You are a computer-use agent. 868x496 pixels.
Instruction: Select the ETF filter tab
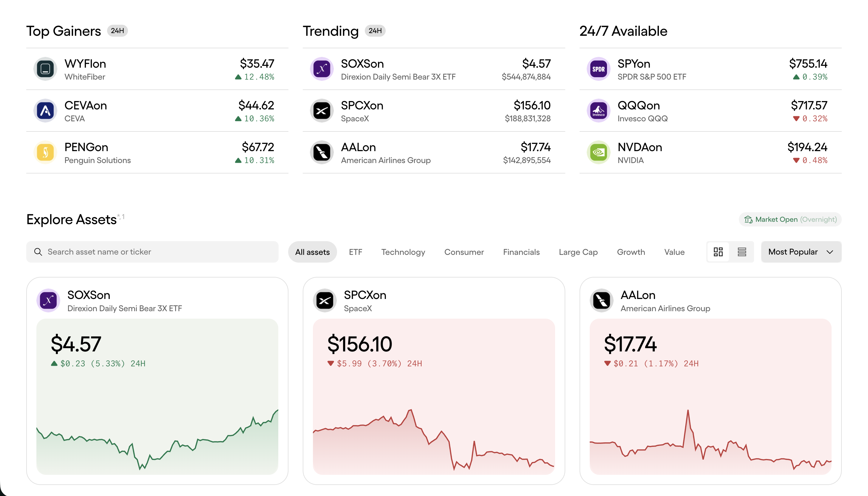tap(356, 252)
